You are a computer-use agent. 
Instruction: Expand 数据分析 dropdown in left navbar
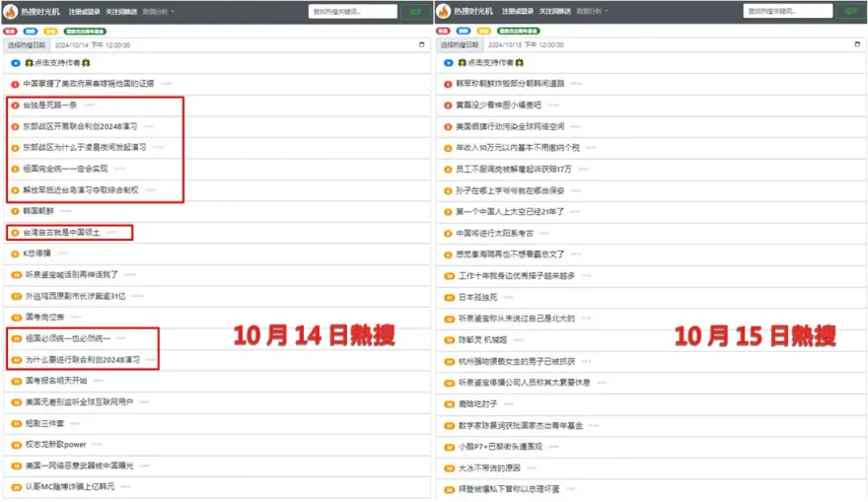(160, 12)
